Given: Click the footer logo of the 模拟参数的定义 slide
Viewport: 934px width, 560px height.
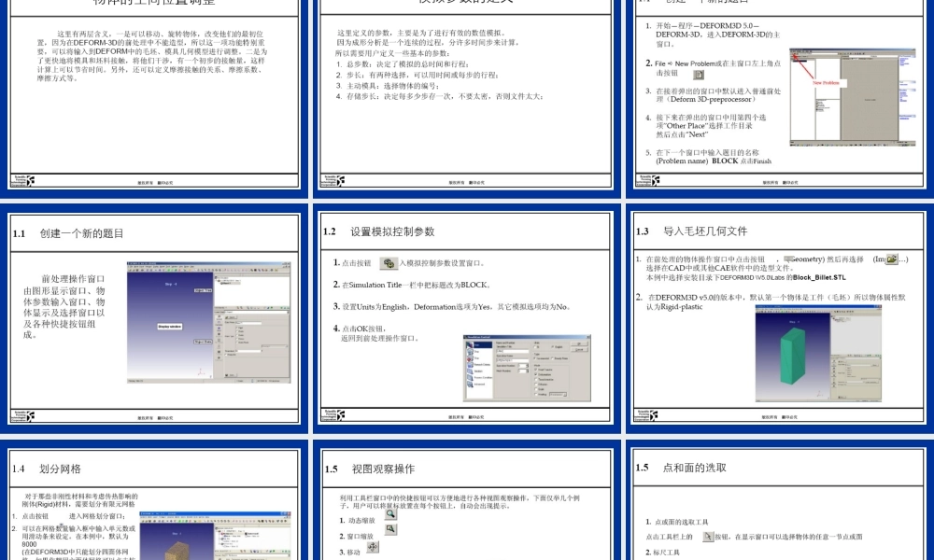Looking at the screenshot, I should coord(333,180).
